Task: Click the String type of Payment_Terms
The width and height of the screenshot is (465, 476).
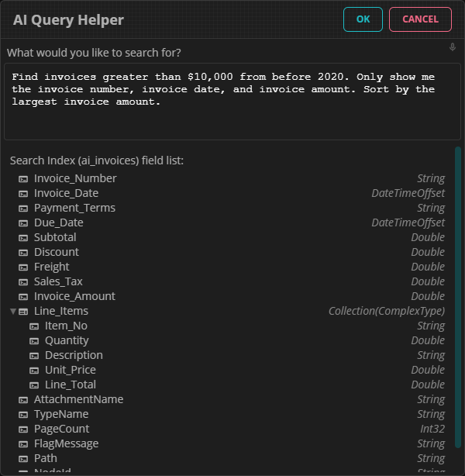Action: (x=431, y=208)
